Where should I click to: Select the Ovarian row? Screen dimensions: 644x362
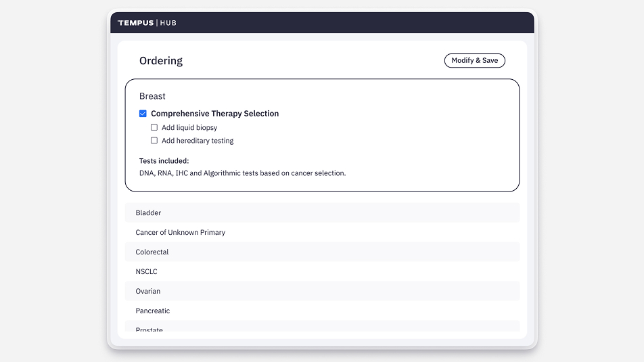coord(322,291)
